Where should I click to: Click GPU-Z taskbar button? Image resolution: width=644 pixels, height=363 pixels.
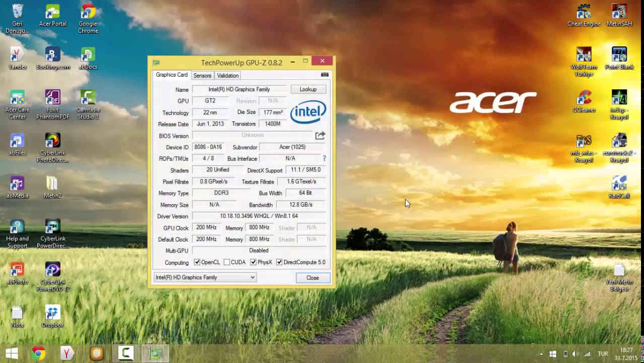[x=155, y=353]
